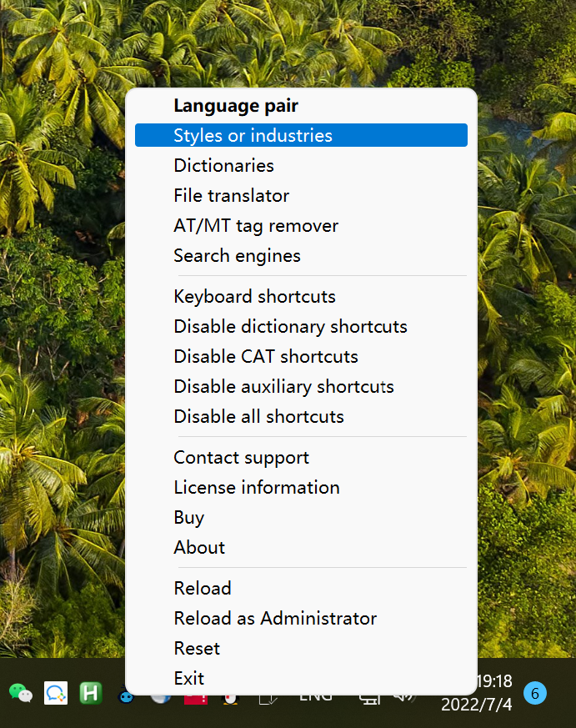Select Styles or industries
Image resolution: width=576 pixels, height=728 pixels.
point(253,136)
